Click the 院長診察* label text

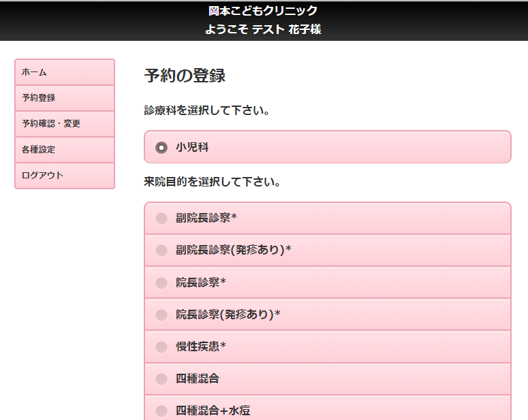pos(201,282)
